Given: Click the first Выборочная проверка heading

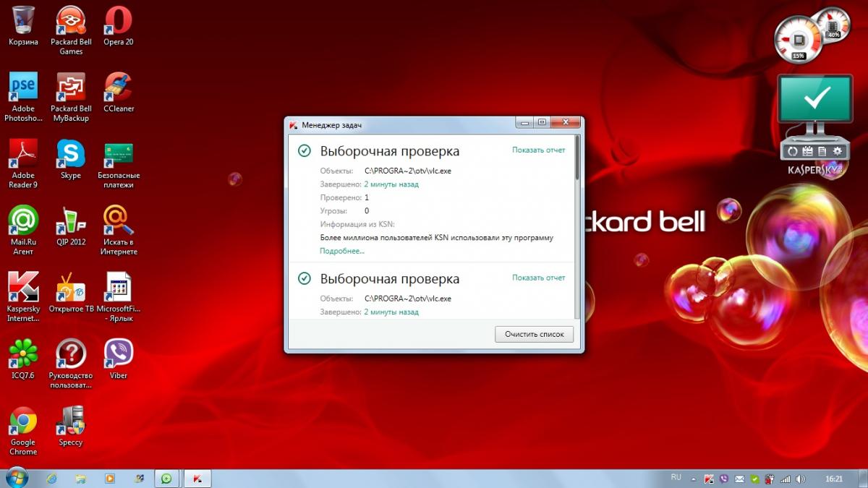Looking at the screenshot, I should pos(390,151).
